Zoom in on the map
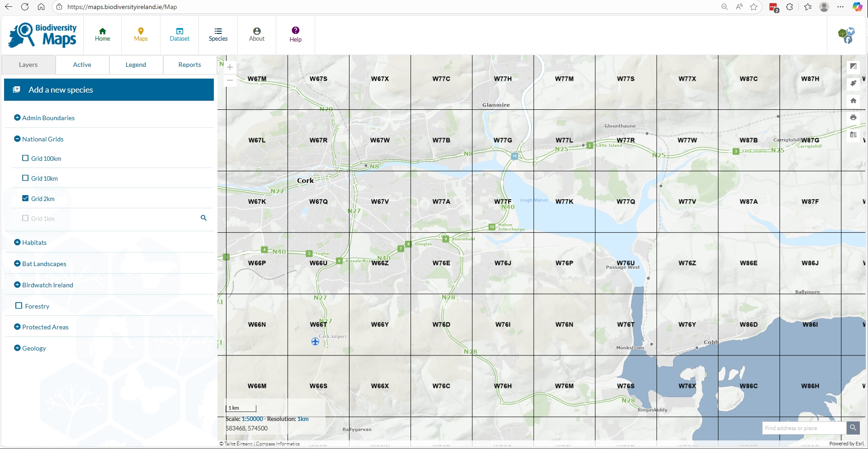The height and width of the screenshot is (449, 868). click(230, 67)
